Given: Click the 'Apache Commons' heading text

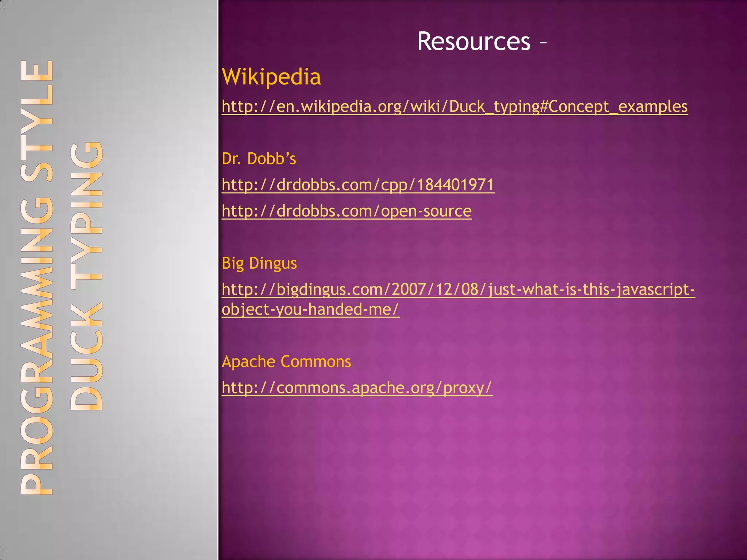Looking at the screenshot, I should pyautogui.click(x=286, y=362).
